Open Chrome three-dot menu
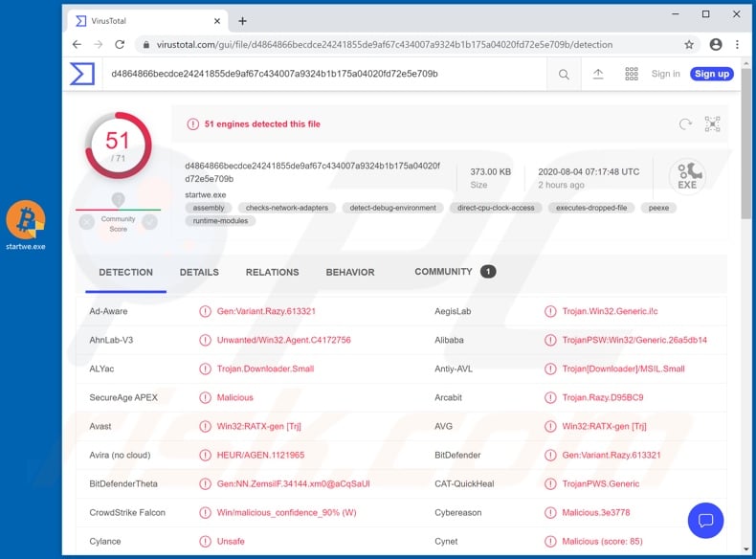Screen dimensions: 756x559 click(737, 44)
